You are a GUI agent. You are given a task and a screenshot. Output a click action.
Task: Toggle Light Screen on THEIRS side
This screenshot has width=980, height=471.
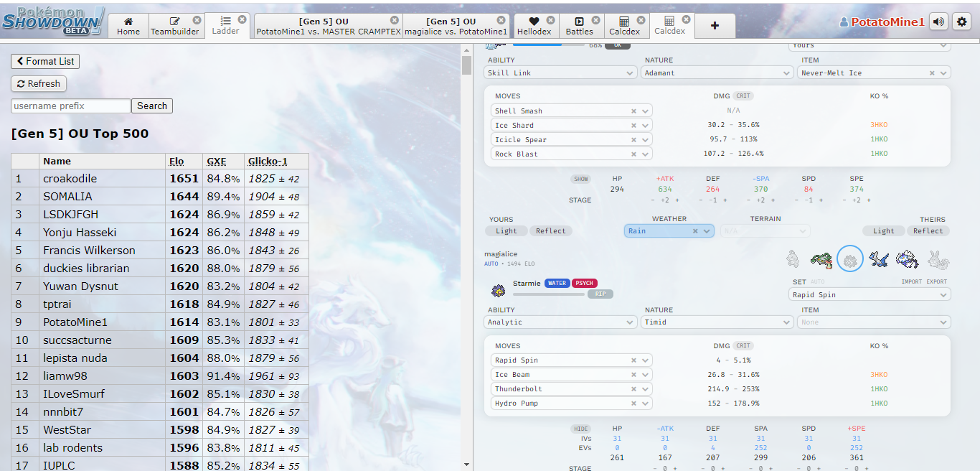tap(884, 231)
